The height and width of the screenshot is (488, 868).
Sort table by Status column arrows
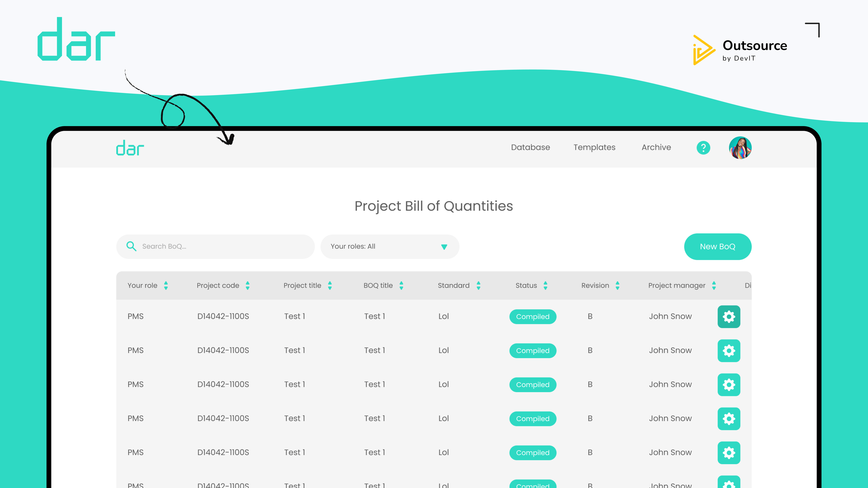coord(545,286)
